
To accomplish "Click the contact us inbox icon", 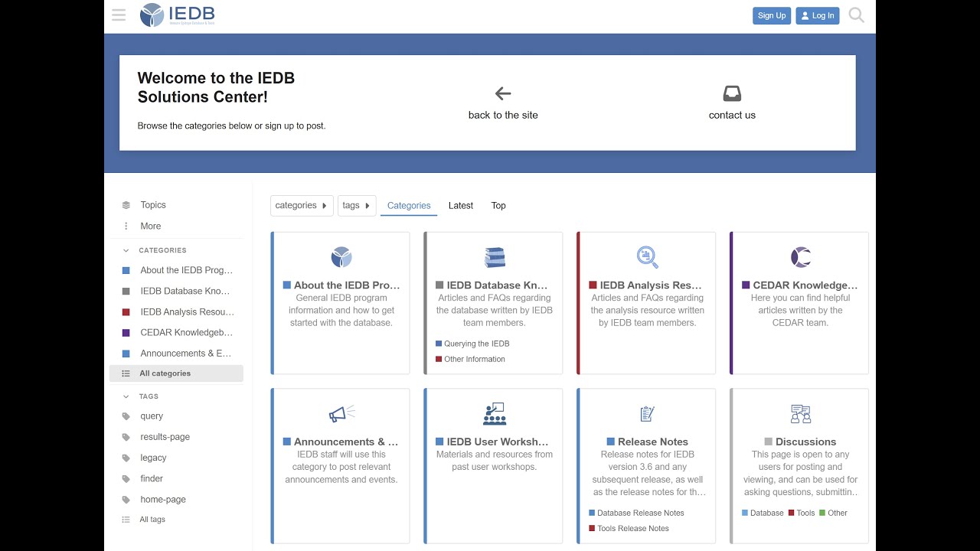I will (x=732, y=93).
